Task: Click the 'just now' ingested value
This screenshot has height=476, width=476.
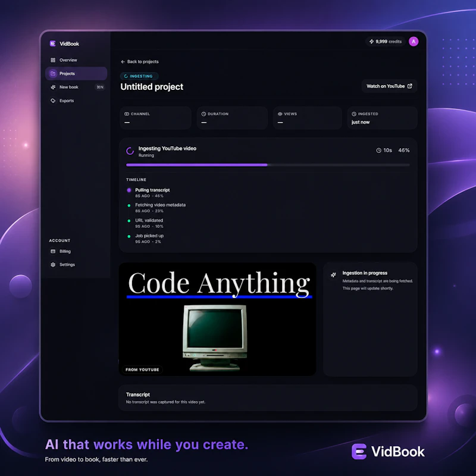Action: pos(361,122)
